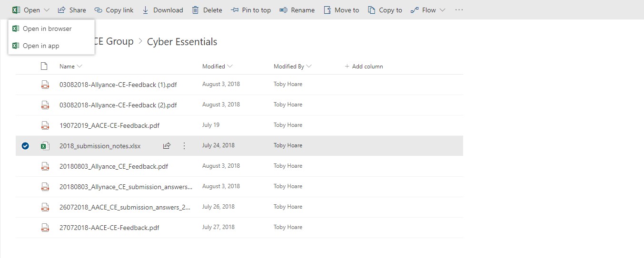Pin the file to top
This screenshot has width=644, height=258.
click(x=251, y=10)
